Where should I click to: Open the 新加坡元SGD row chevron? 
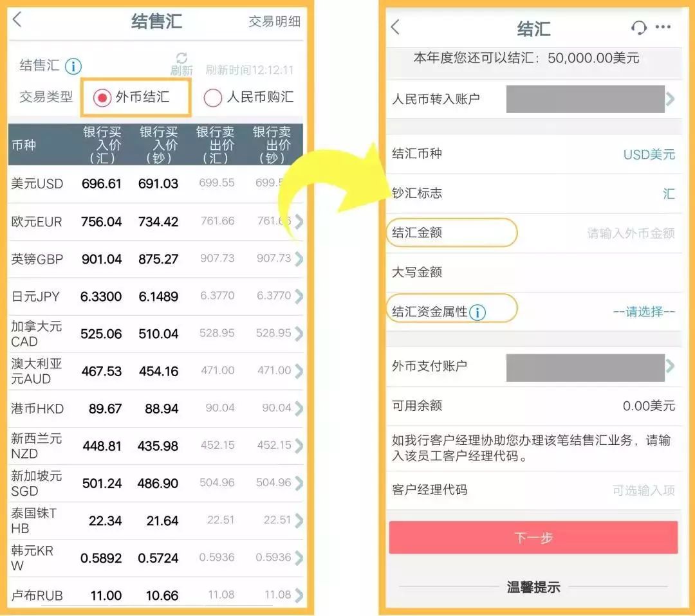299,483
